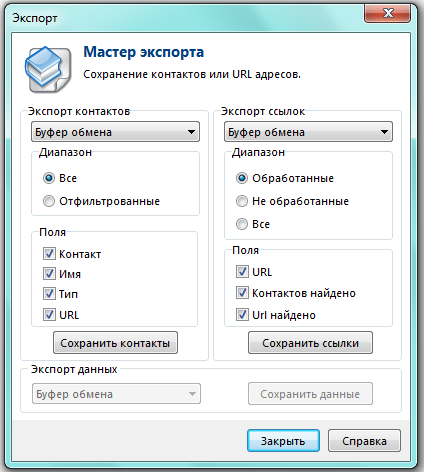This screenshot has width=424, height=472.
Task: Click the Сохранить контакты button
Action: click(115, 343)
